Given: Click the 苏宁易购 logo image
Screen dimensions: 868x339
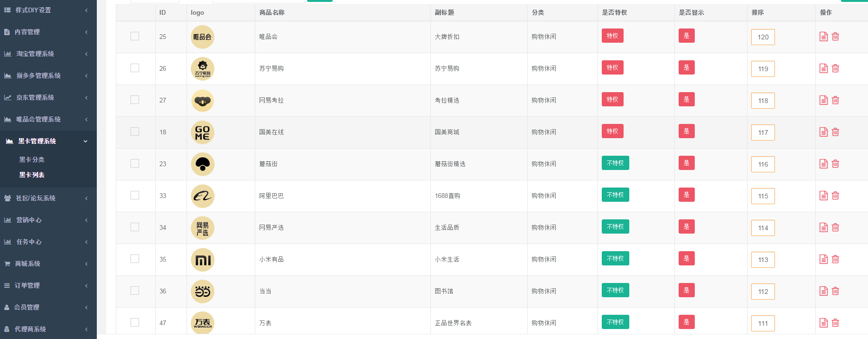Looking at the screenshot, I should (x=203, y=69).
